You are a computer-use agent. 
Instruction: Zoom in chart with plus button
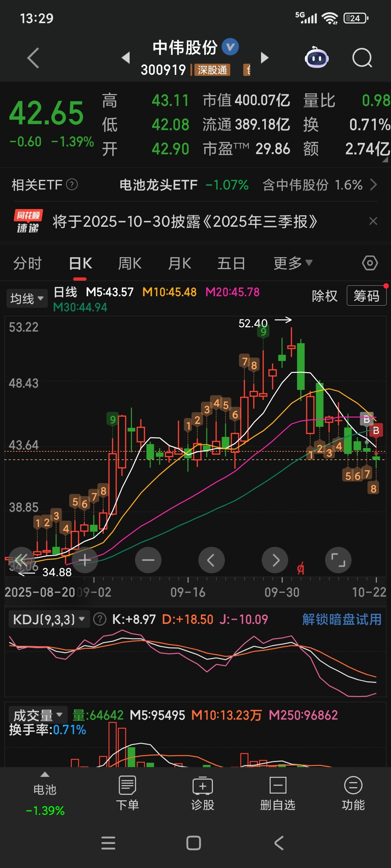(x=85, y=560)
